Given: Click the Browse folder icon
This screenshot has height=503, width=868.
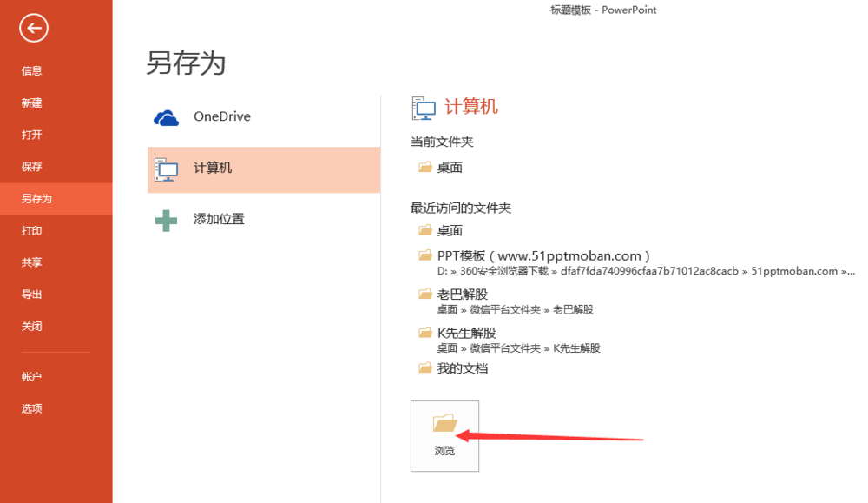Looking at the screenshot, I should click(x=444, y=424).
